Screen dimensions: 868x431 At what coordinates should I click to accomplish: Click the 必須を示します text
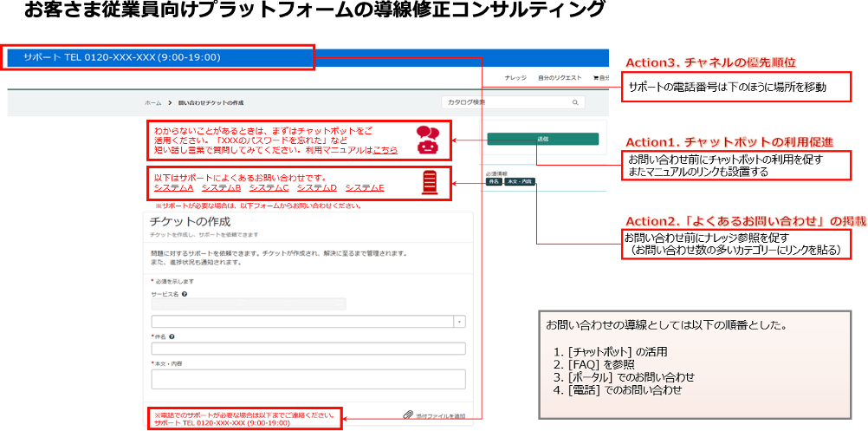tap(173, 282)
